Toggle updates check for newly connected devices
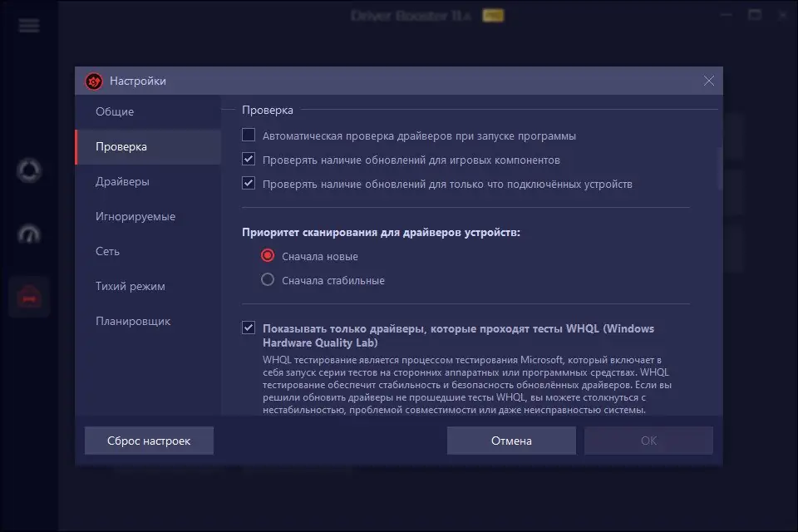 coord(249,183)
